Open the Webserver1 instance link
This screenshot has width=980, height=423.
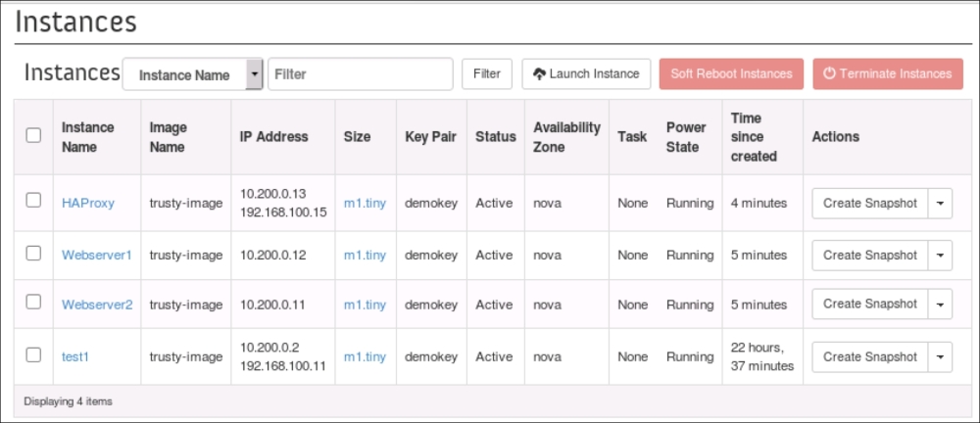point(96,255)
